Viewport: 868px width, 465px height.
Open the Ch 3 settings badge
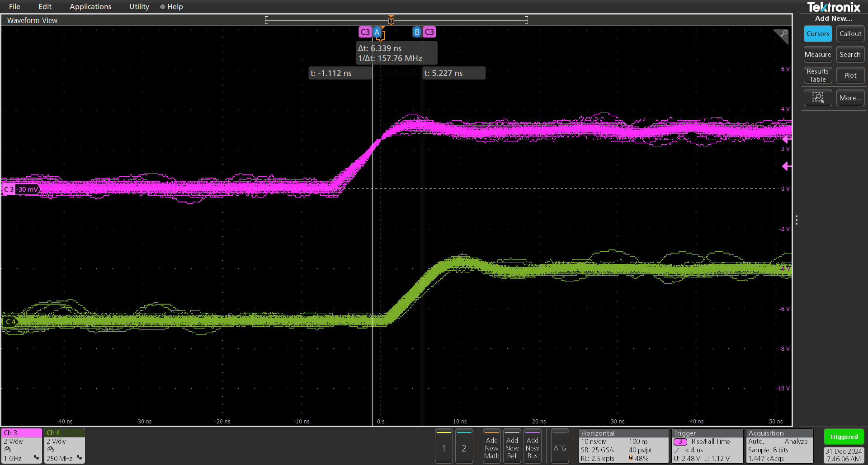click(x=22, y=446)
